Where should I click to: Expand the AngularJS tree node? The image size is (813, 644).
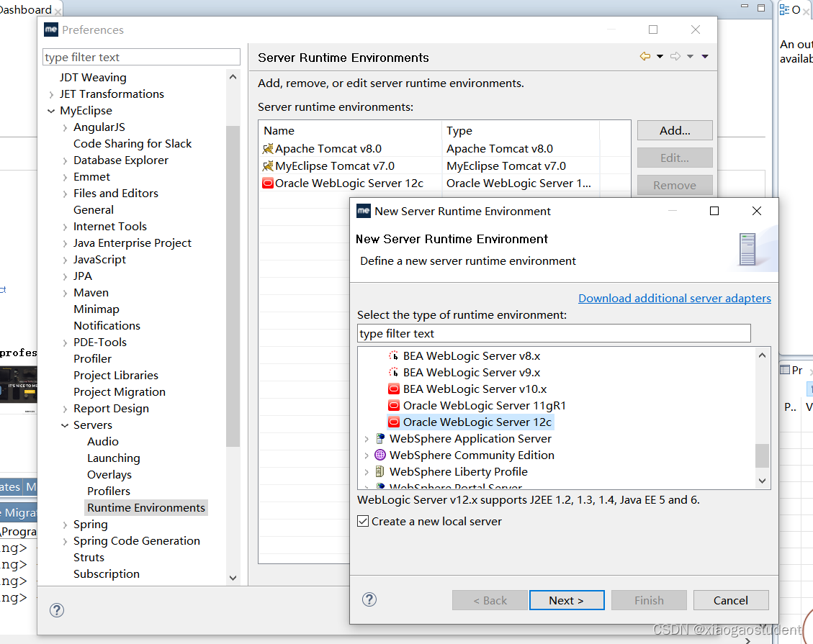click(x=65, y=127)
